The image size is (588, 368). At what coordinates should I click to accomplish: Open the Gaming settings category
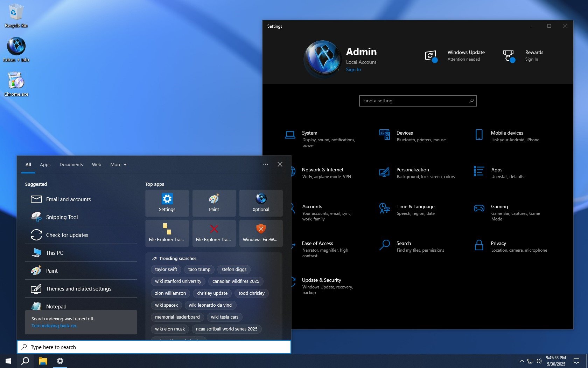click(499, 207)
